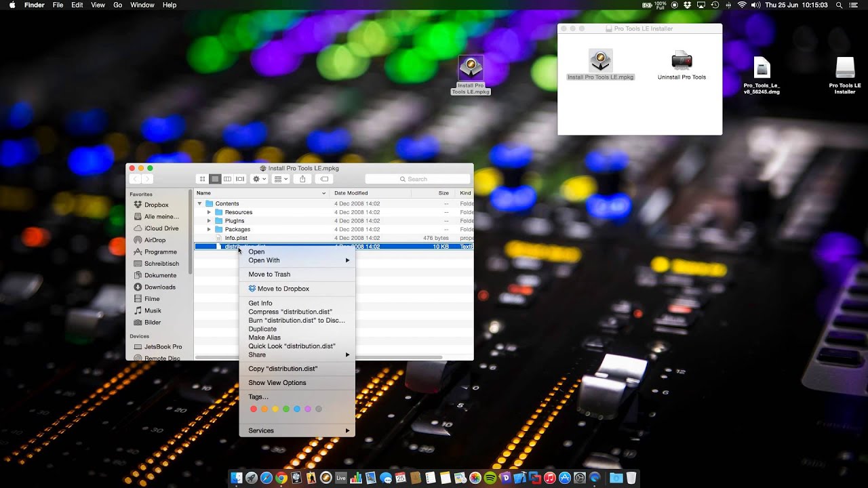
Task: Select Get Info in context menu
Action: pyautogui.click(x=297, y=303)
